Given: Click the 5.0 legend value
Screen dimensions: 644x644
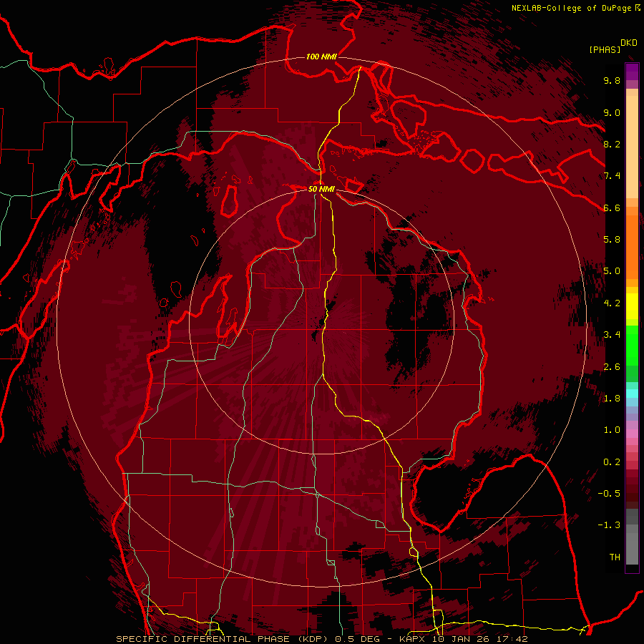Looking at the screenshot, I should point(612,271).
